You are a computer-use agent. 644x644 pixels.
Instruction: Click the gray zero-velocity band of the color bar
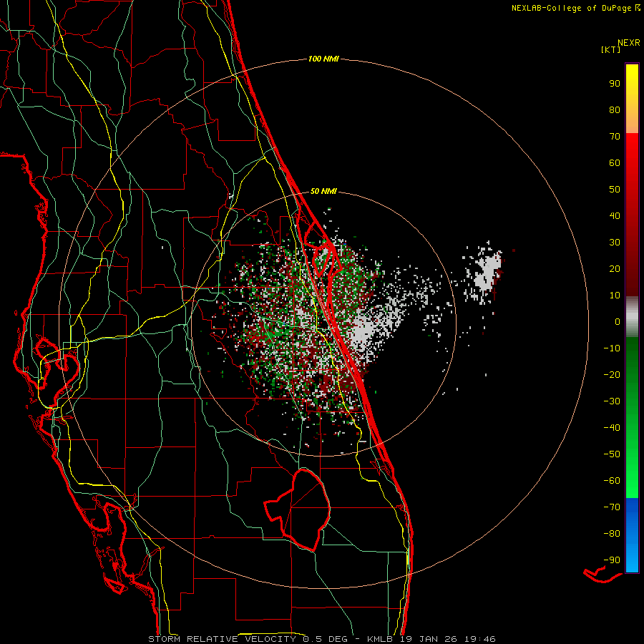click(x=632, y=317)
